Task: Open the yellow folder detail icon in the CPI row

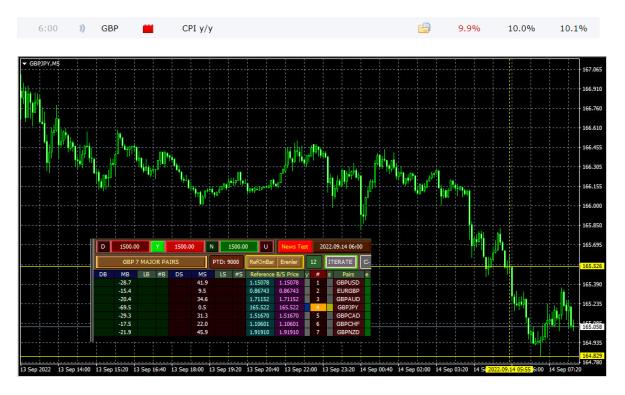Action: coord(424,28)
